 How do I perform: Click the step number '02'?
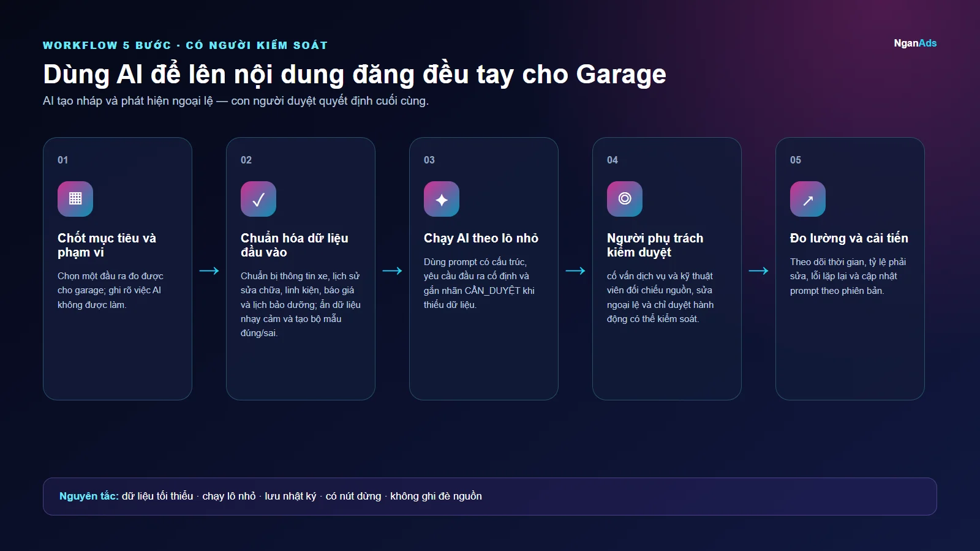tap(246, 160)
